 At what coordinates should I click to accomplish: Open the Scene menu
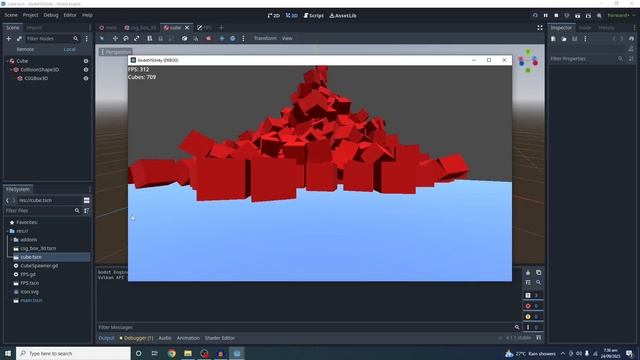point(11,15)
